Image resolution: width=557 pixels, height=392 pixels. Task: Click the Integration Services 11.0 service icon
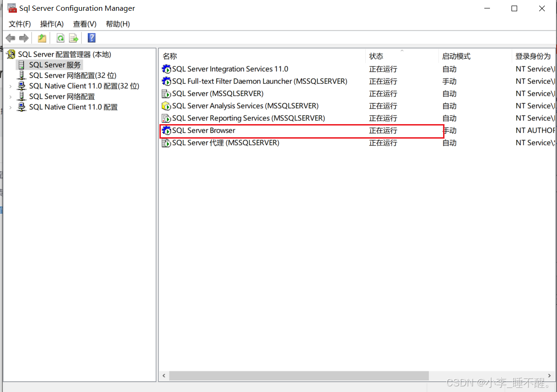[x=166, y=69]
